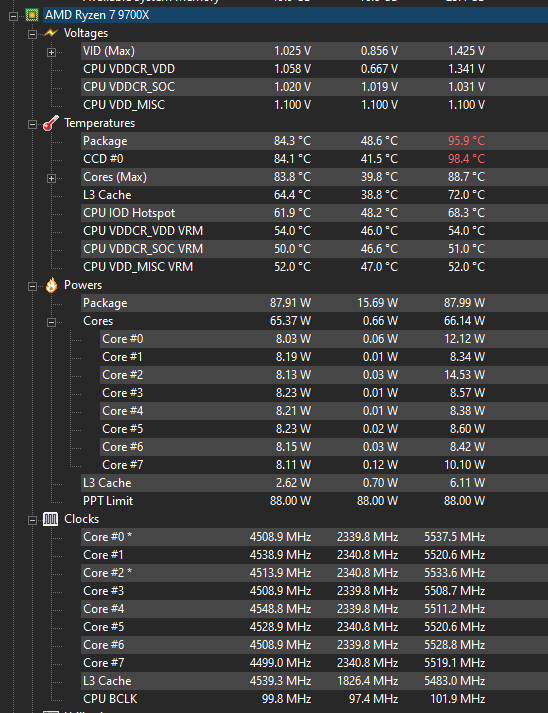Collapse the Voltages section

point(32,34)
